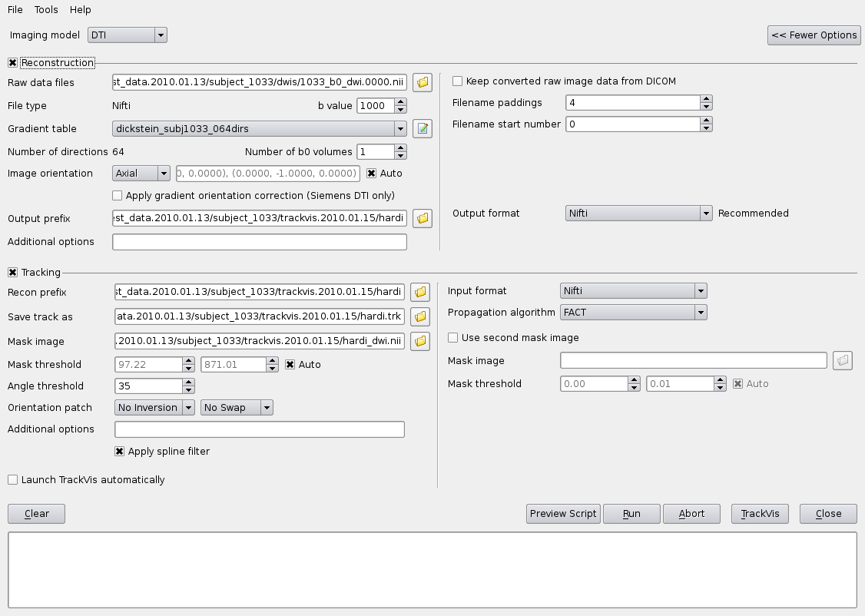Image resolution: width=865 pixels, height=616 pixels.
Task: Browse for Recon prefix folder icon
Action: 419,292
